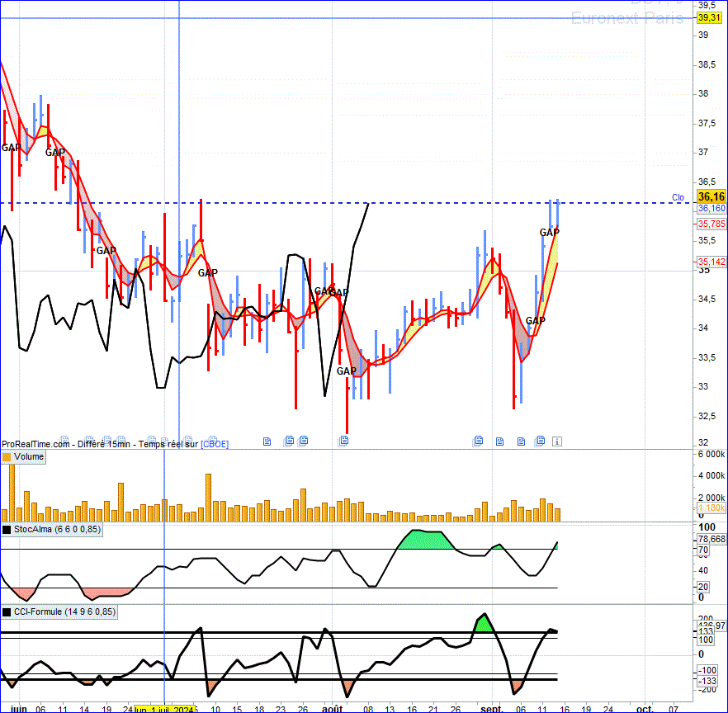Open the news document icon above sept. 06
This screenshot has height=713, width=728.
coord(521,441)
